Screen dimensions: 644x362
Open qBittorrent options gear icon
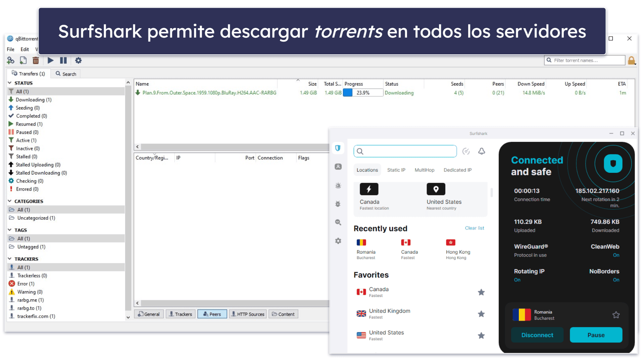(78, 60)
